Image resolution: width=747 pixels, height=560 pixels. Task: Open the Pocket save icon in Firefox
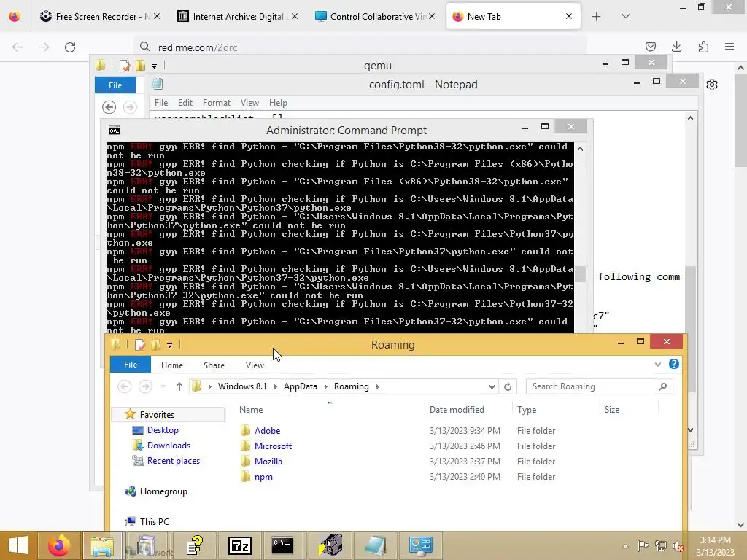click(x=650, y=47)
